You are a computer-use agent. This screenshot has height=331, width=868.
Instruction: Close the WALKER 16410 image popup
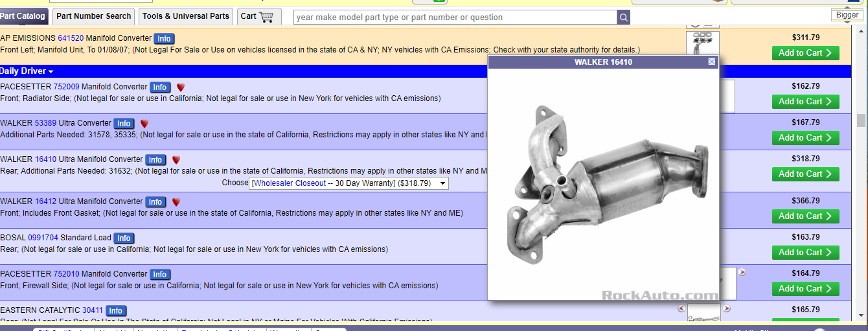712,62
